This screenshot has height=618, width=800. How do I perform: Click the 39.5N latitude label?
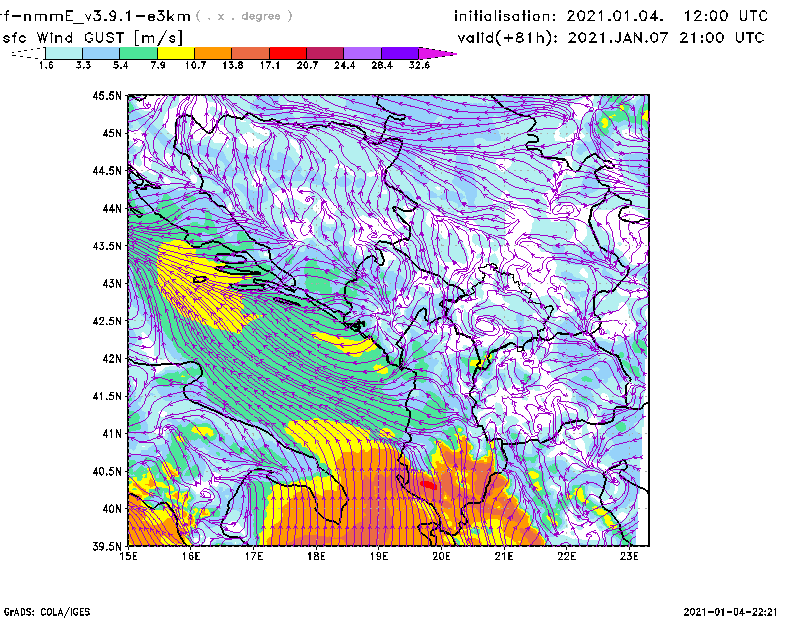pyautogui.click(x=107, y=546)
